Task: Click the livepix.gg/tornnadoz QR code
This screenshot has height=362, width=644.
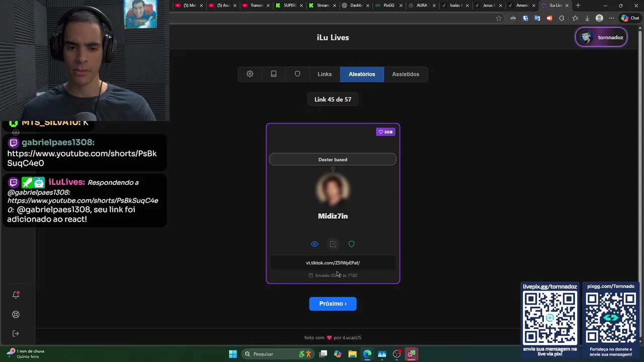Action: (550, 319)
